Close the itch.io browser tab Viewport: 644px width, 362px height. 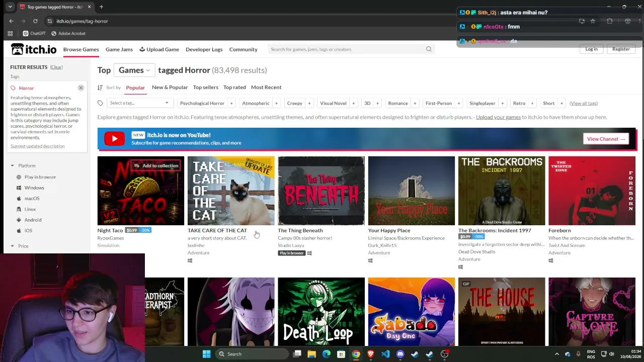tap(90, 7)
